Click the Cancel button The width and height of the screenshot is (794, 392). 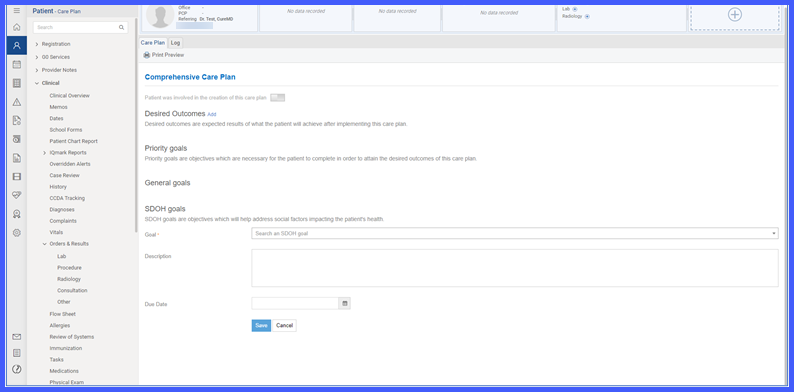[x=285, y=326]
